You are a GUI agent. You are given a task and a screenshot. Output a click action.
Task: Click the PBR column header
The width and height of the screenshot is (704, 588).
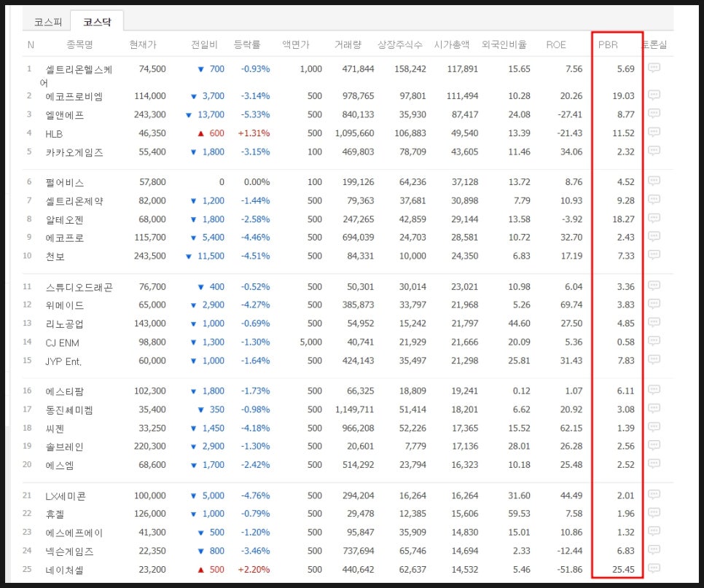pyautogui.click(x=608, y=44)
